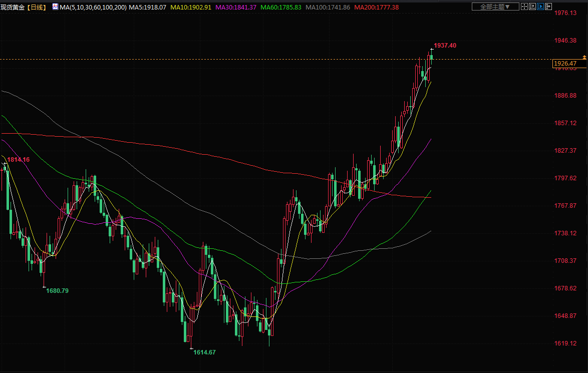Click the rightmost scroll-to-latest arrow icon
The image size is (588, 373).
548,7
